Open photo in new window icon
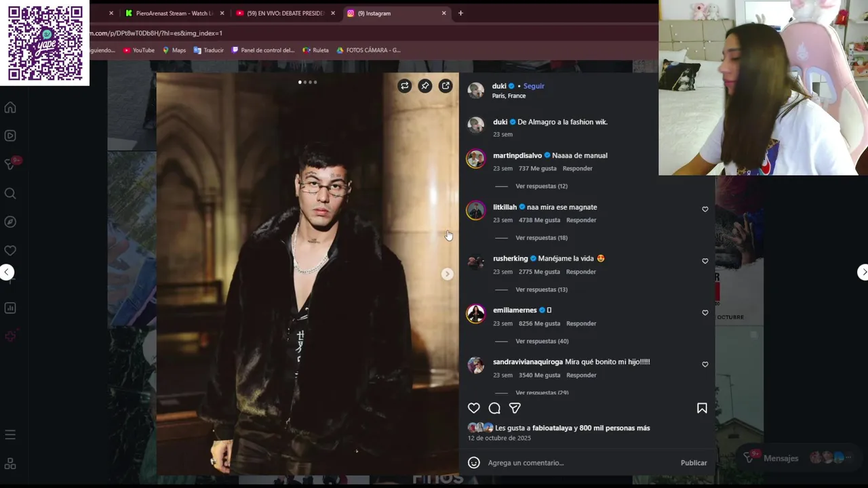The width and height of the screenshot is (868, 488). [446, 86]
